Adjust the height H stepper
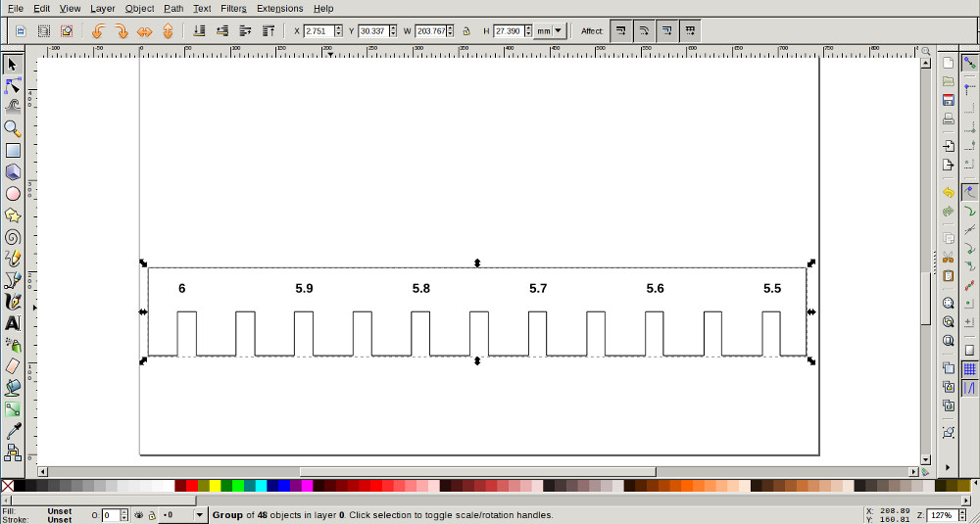 tap(528, 30)
